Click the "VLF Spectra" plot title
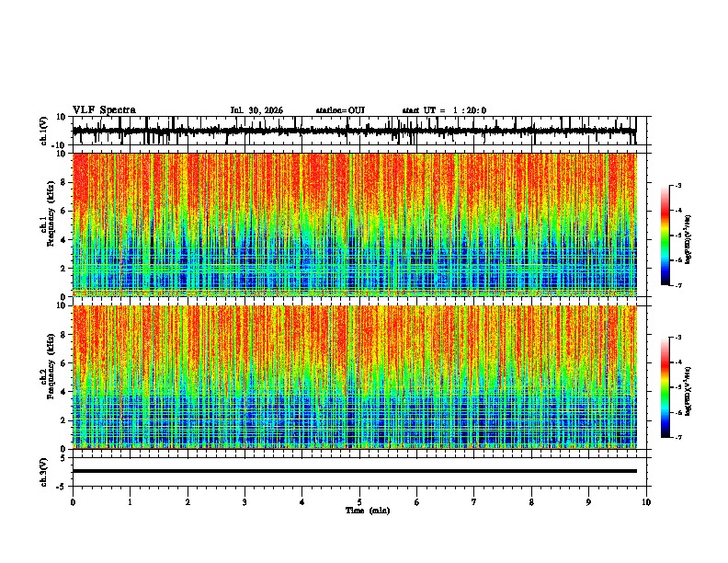This screenshot has height=563, width=728. tap(104, 110)
